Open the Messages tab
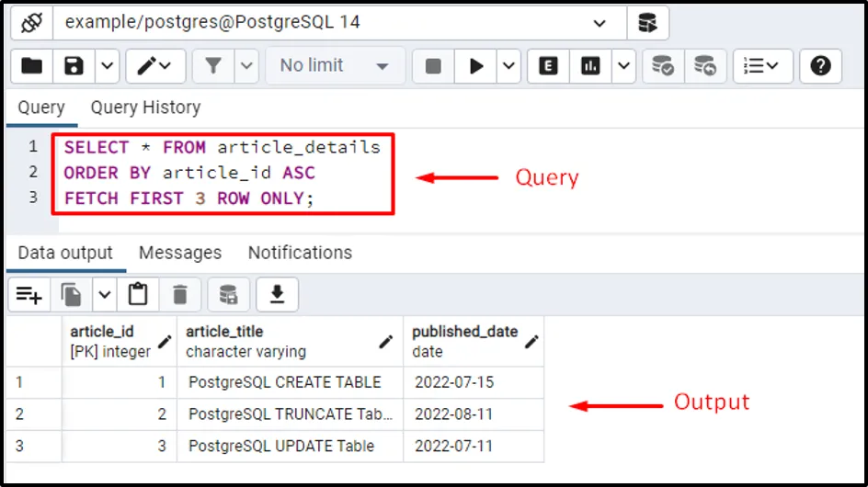The width and height of the screenshot is (868, 487). [x=180, y=253]
